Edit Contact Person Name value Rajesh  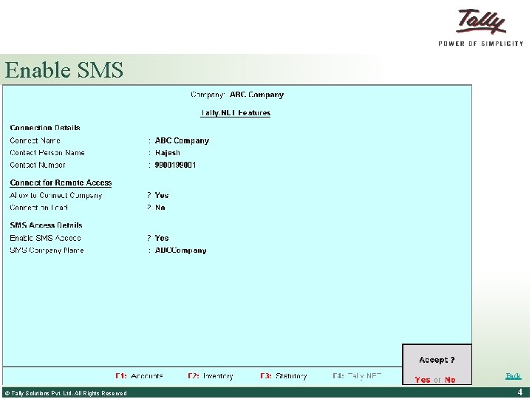[167, 153]
